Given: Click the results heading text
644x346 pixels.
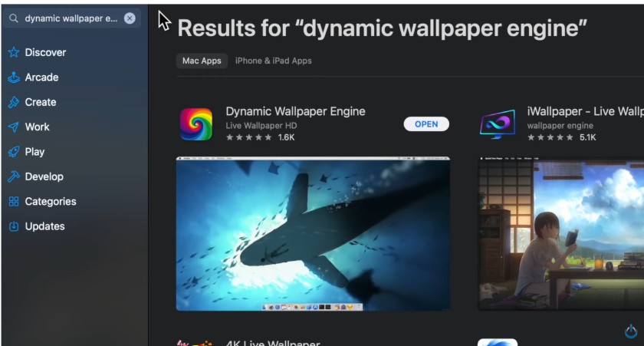Looking at the screenshot, I should (x=382, y=28).
